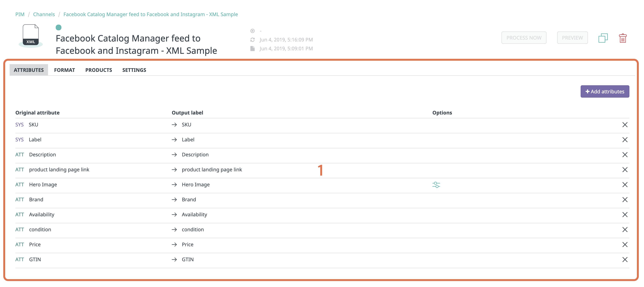This screenshot has height=287, width=644.
Task: Edit the Description output label
Action: [195, 155]
